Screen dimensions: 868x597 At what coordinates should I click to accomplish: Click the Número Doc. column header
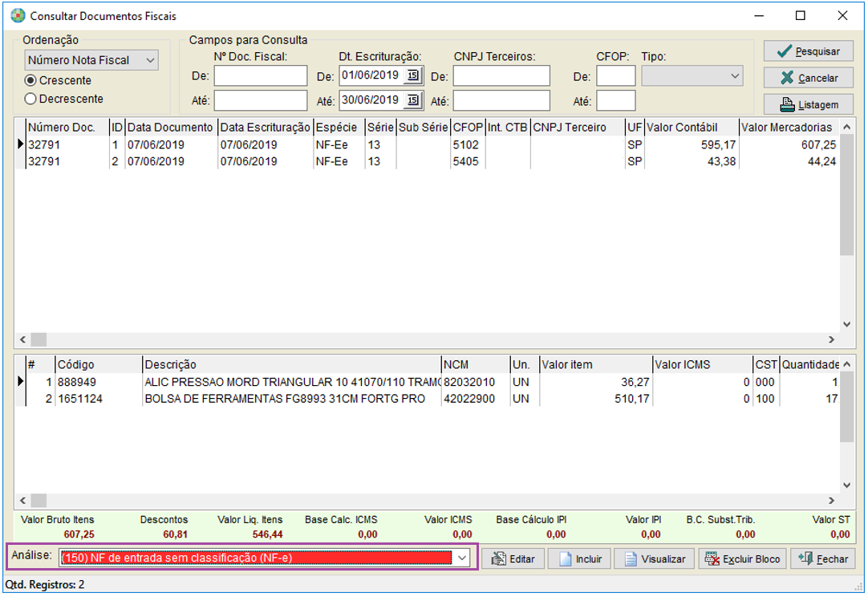tap(67, 128)
